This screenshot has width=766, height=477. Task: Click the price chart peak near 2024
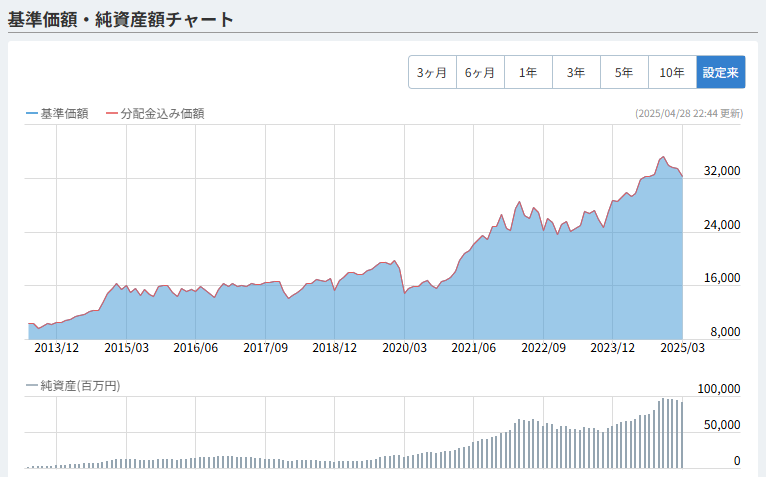(x=663, y=157)
